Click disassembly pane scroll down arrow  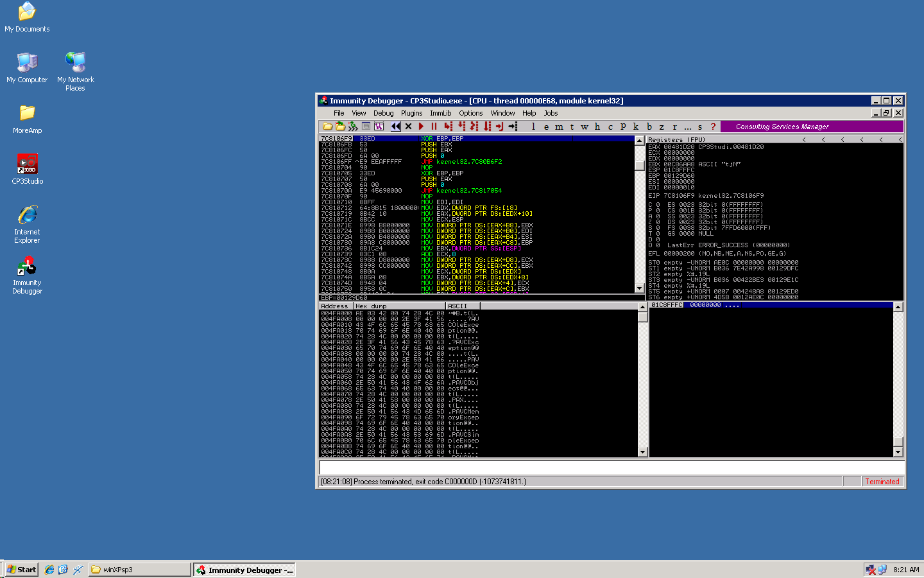[x=639, y=288]
